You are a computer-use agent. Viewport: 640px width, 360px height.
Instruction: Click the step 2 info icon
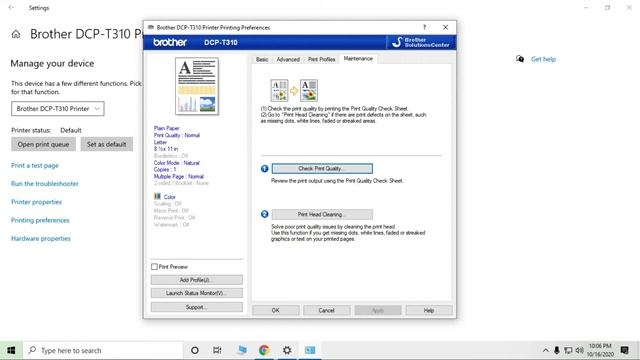coord(264,214)
